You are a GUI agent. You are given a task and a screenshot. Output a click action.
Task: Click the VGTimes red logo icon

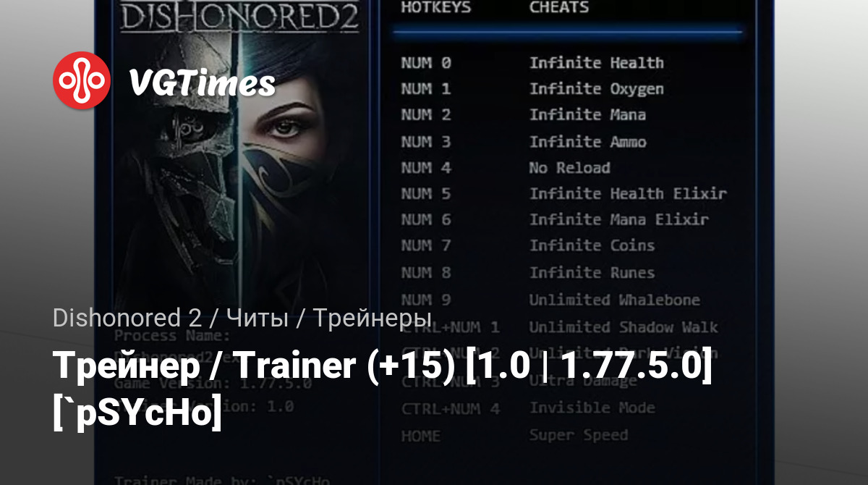click(82, 80)
